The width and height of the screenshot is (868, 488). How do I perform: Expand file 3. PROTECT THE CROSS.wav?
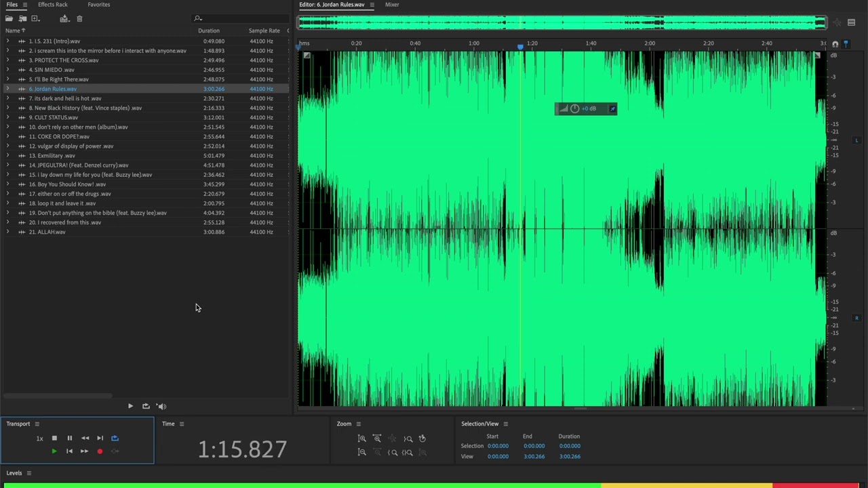click(7, 60)
